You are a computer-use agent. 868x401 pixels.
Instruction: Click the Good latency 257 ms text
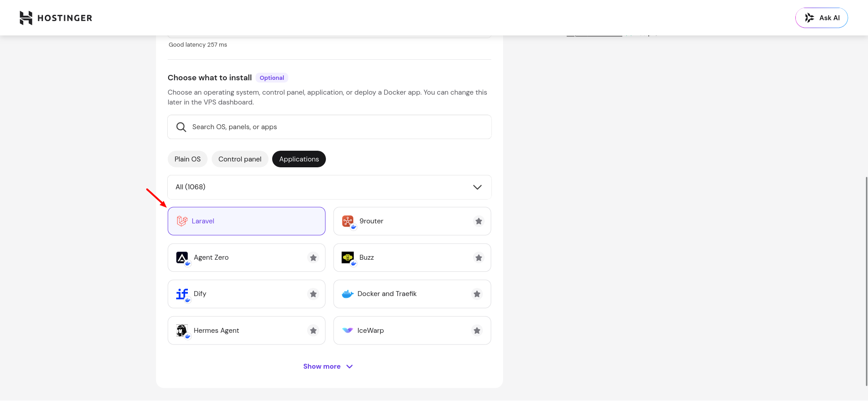click(x=198, y=45)
